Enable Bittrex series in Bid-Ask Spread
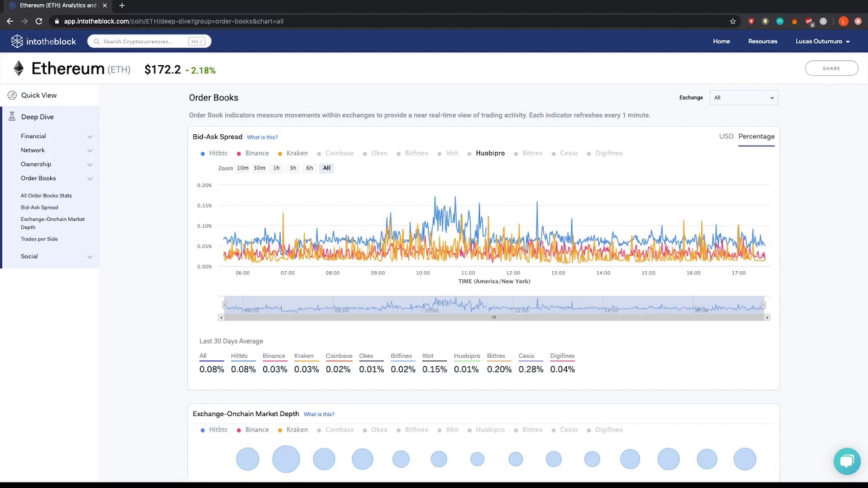 528,153
